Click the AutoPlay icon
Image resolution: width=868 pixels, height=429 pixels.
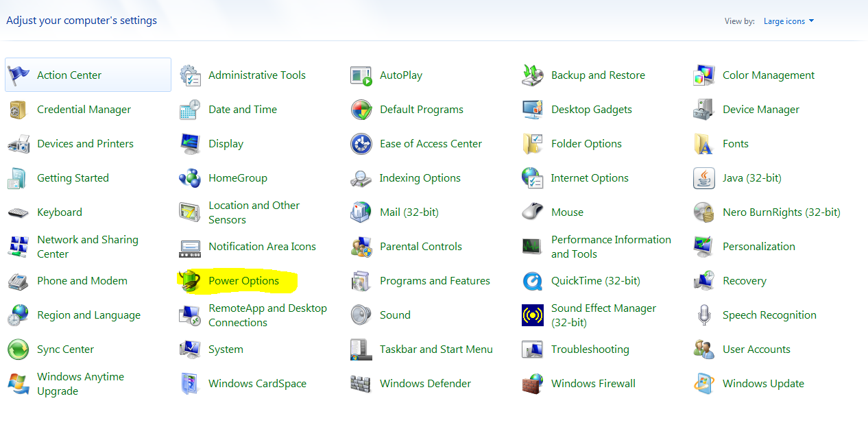pos(361,75)
